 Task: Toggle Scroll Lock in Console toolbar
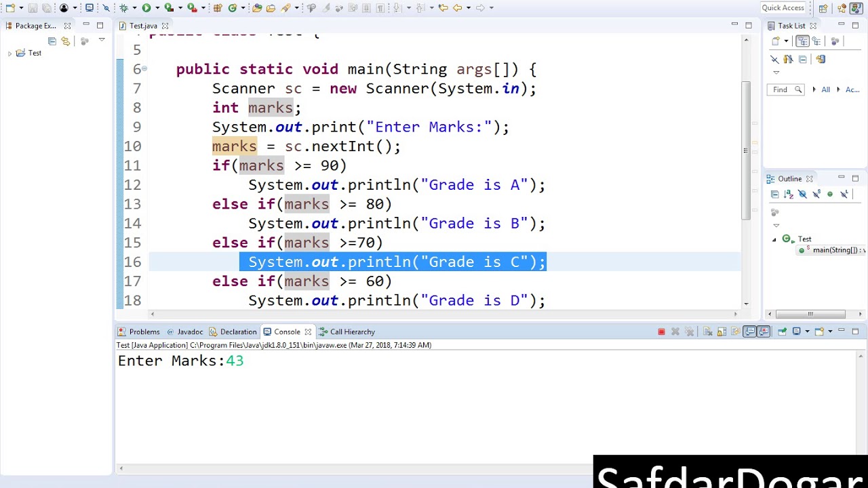tap(722, 331)
